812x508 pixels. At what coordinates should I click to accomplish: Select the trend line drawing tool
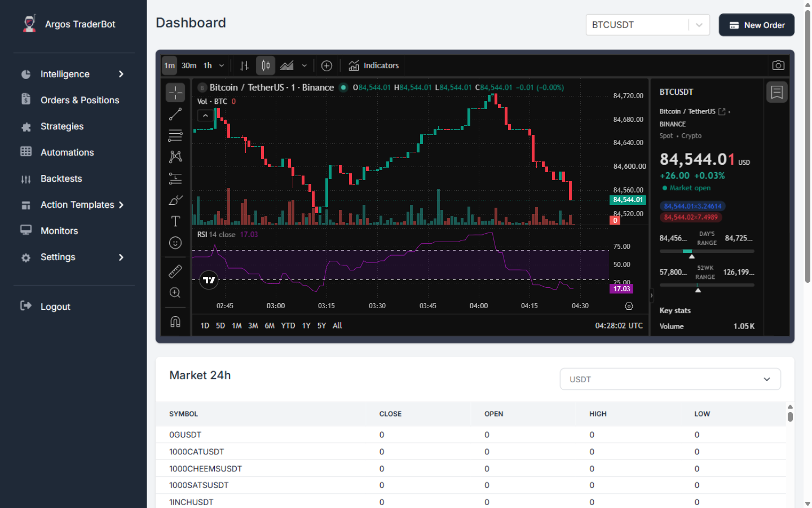pos(175,114)
